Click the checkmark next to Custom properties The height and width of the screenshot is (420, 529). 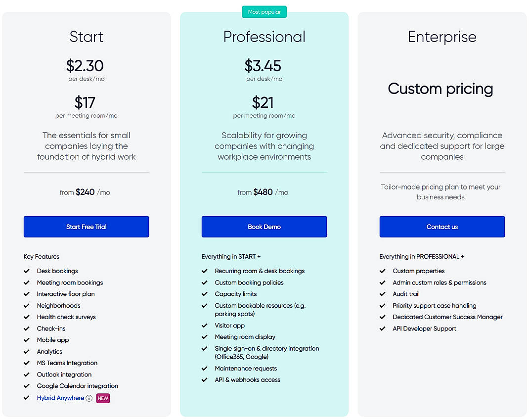click(x=382, y=271)
